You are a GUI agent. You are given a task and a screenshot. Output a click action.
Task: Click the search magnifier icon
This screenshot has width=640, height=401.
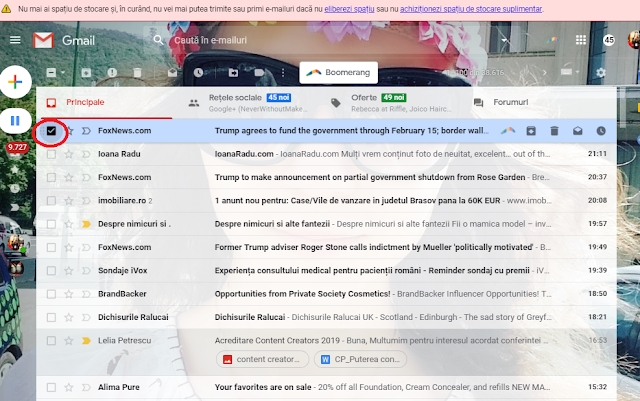(158, 40)
